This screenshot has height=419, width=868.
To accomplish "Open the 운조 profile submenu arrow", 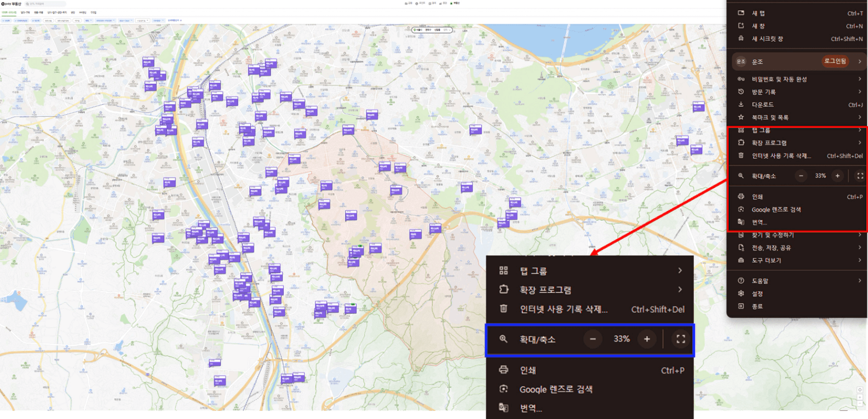I will click(859, 61).
